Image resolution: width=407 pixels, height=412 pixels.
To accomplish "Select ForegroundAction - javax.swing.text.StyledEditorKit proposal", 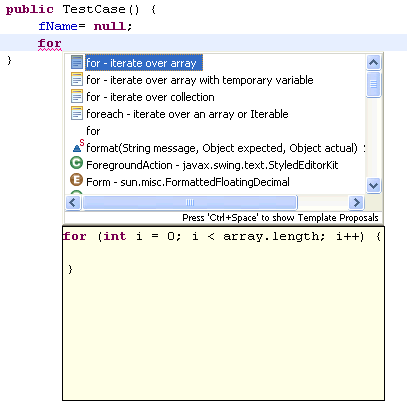I will click(x=212, y=165).
